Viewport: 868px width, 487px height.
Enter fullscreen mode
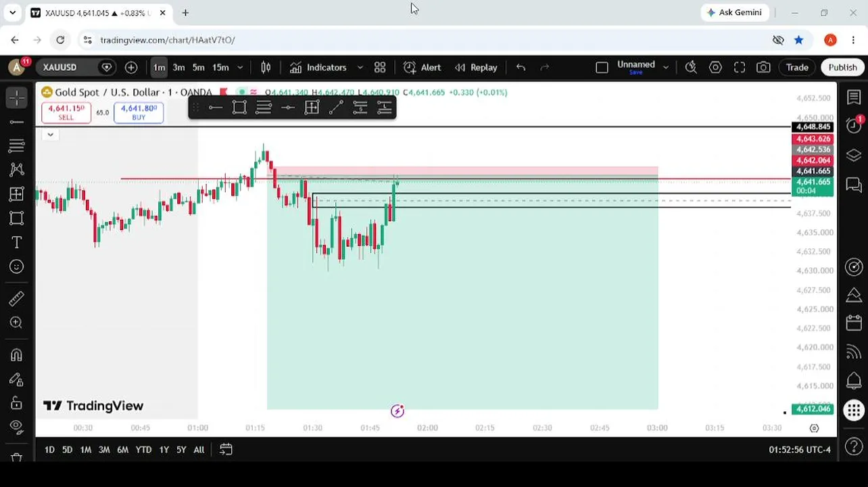tap(740, 67)
